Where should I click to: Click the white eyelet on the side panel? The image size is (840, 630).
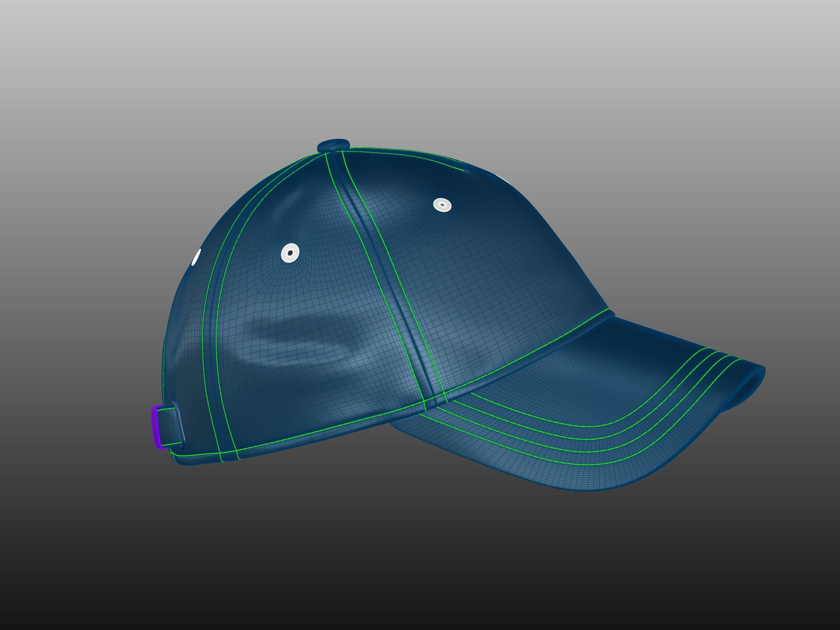coord(291,253)
